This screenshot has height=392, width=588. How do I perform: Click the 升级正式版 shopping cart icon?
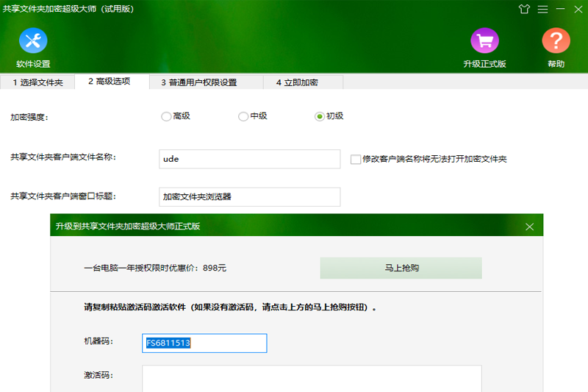(484, 41)
